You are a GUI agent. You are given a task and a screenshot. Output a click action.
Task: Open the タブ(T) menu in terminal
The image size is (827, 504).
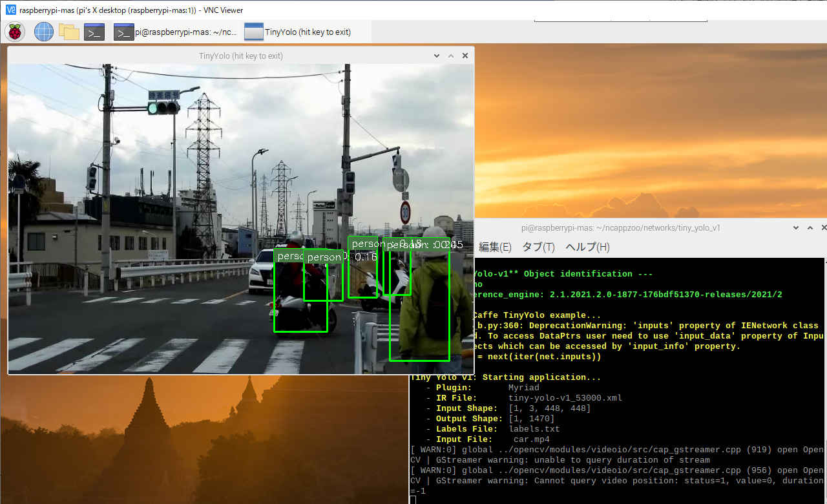click(x=538, y=247)
